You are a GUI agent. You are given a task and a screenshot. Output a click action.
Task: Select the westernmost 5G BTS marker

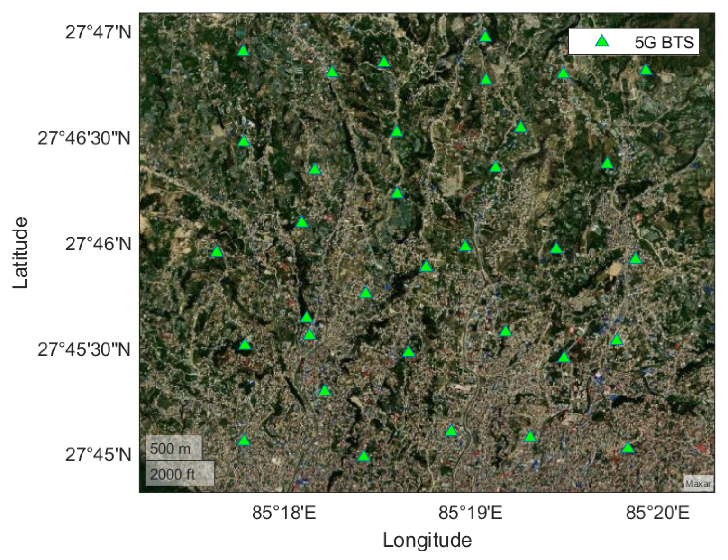pyautogui.click(x=217, y=251)
